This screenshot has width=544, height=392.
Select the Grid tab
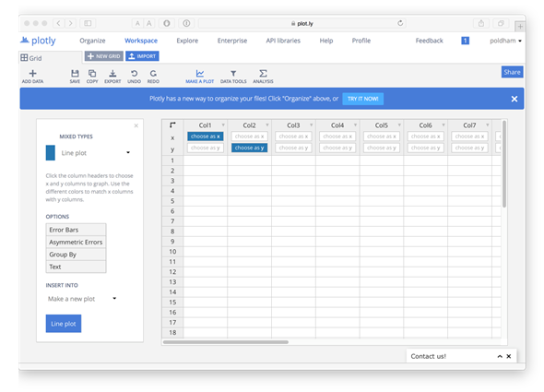coord(51,58)
